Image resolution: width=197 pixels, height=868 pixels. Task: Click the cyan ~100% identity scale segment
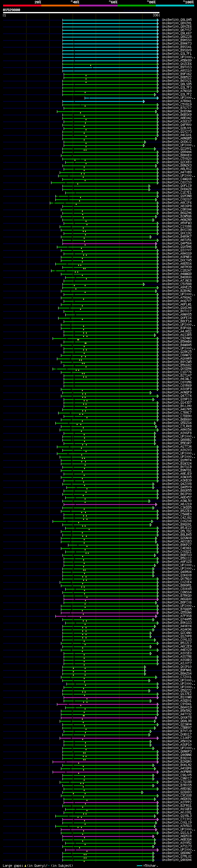pos(175,6)
